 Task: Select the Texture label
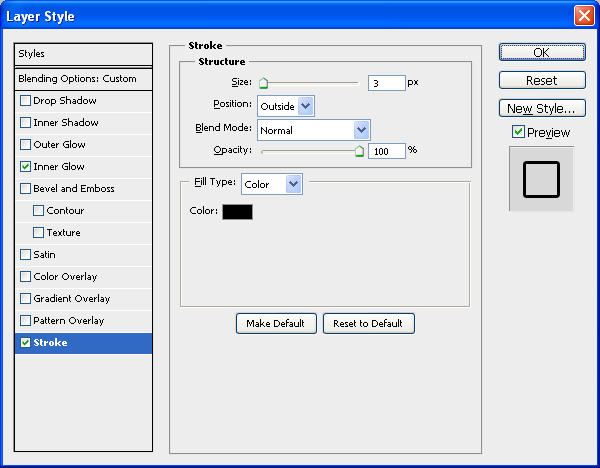pos(64,233)
